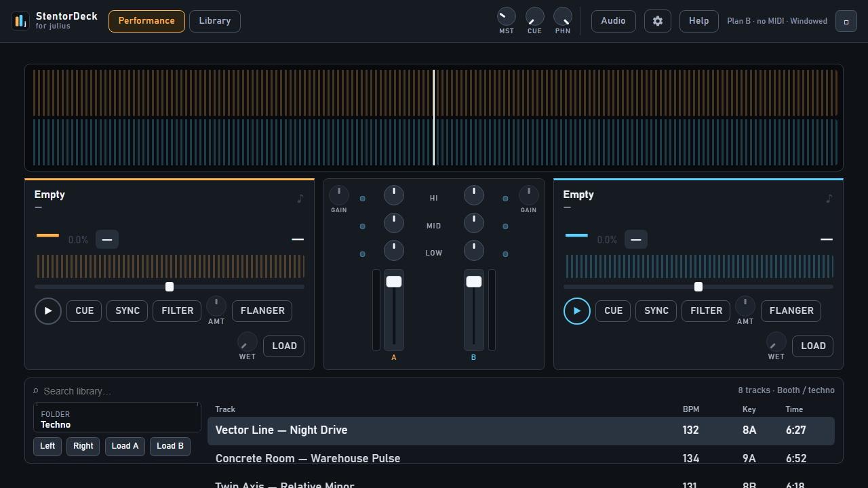
Task: Toggle SYNC on Deck A
Action: tap(127, 311)
